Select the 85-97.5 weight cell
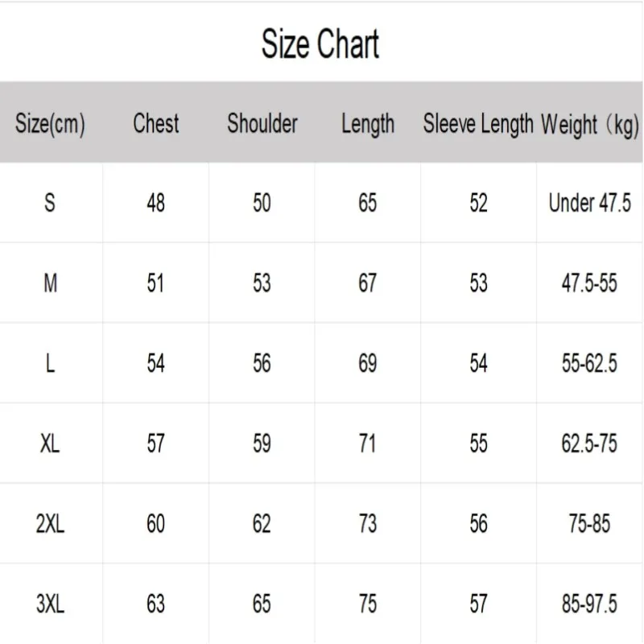The image size is (644, 644). 590,604
